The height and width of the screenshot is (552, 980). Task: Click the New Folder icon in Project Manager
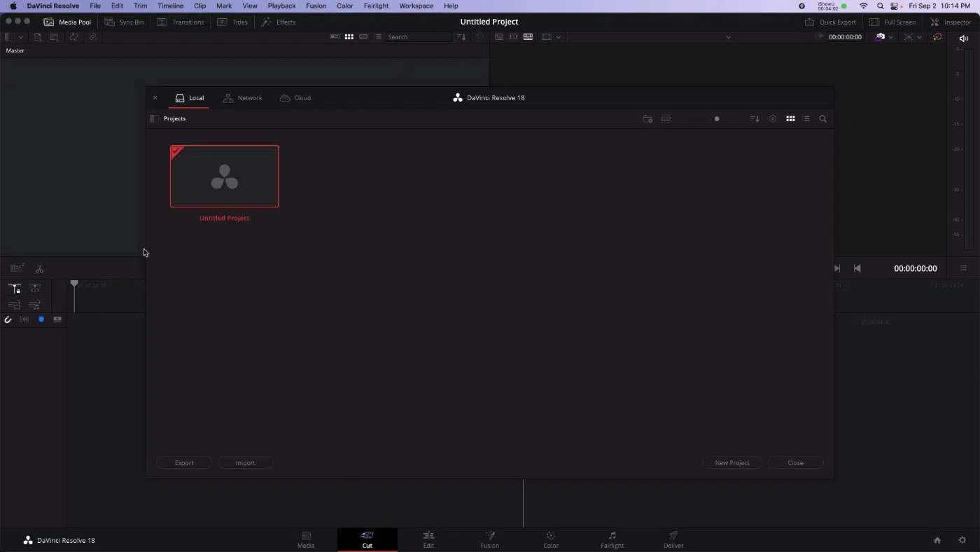[x=647, y=119]
